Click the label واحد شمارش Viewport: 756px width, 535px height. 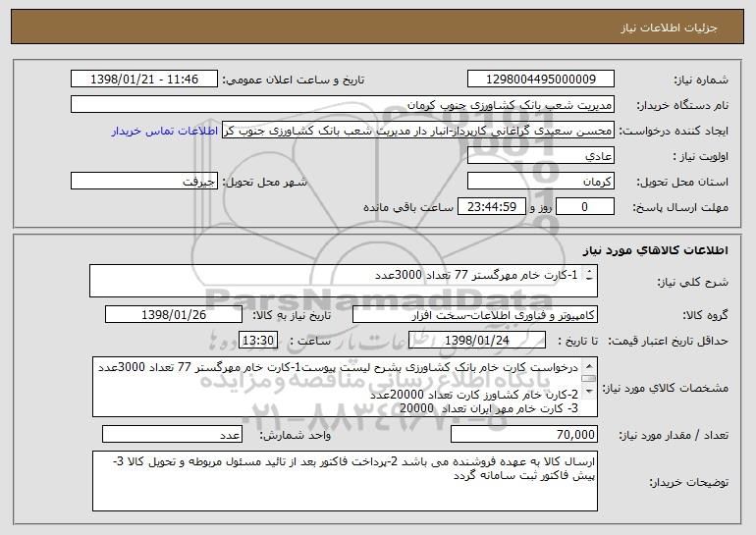pyautogui.click(x=296, y=435)
